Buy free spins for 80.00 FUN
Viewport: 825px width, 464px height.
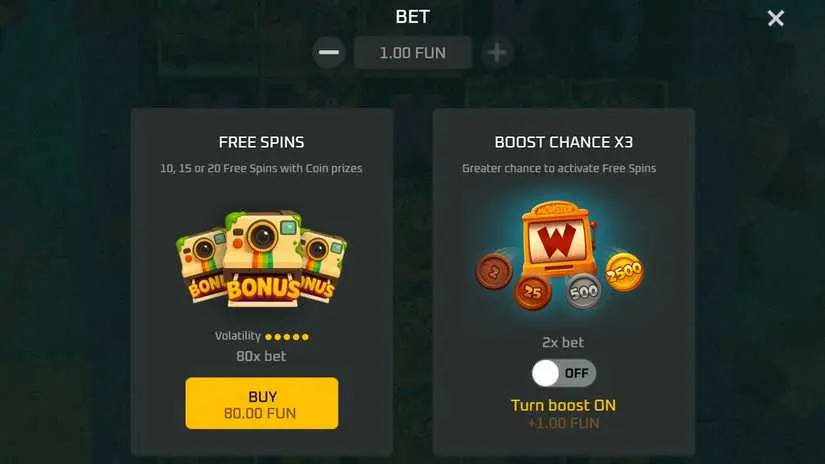pos(262,403)
